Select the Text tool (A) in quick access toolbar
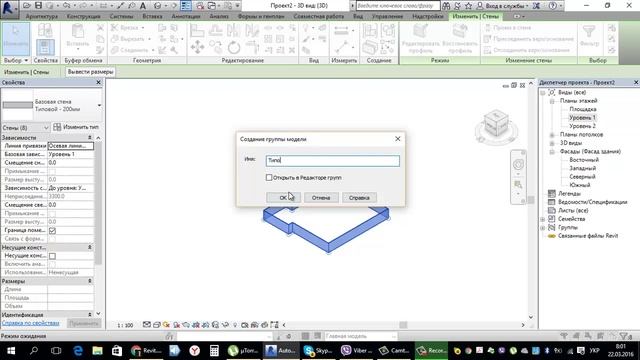640x360 pixels. (143, 6)
